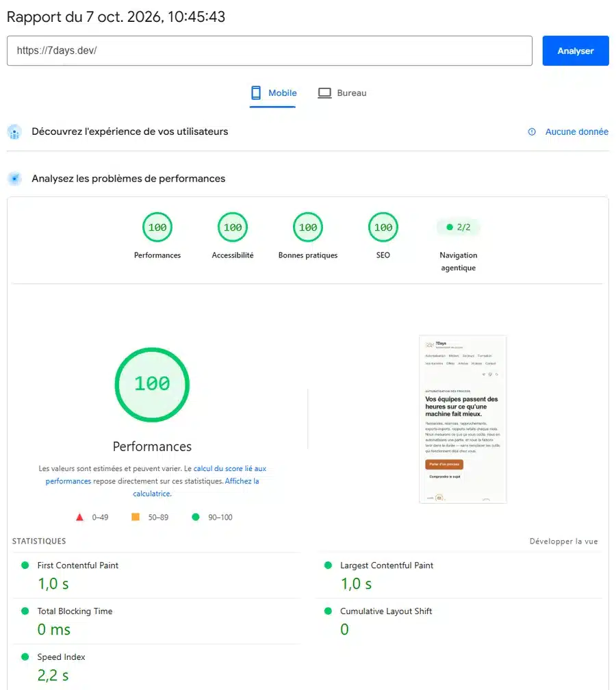
Task: Click the Performances label under first gauge
Action: click(157, 255)
